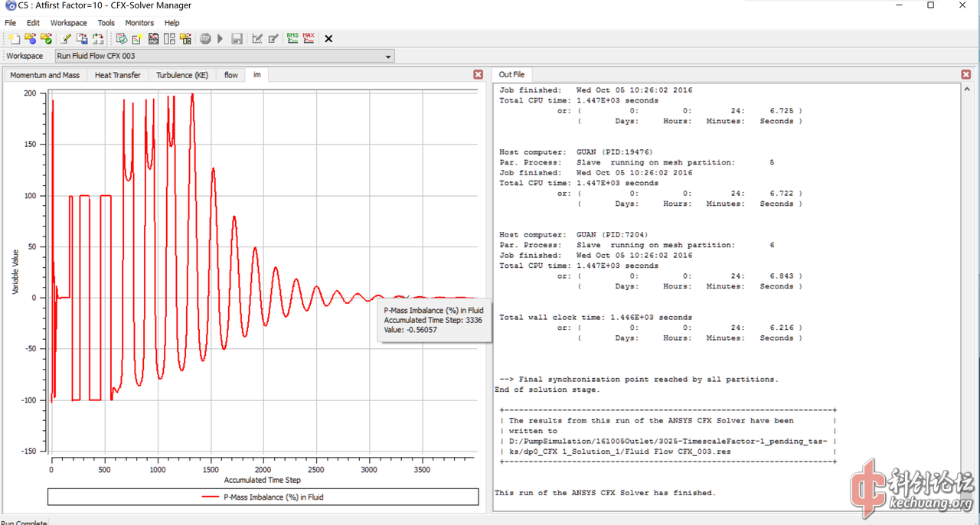
Task: Click the new-monitor icon with the green check
Action: click(x=122, y=38)
